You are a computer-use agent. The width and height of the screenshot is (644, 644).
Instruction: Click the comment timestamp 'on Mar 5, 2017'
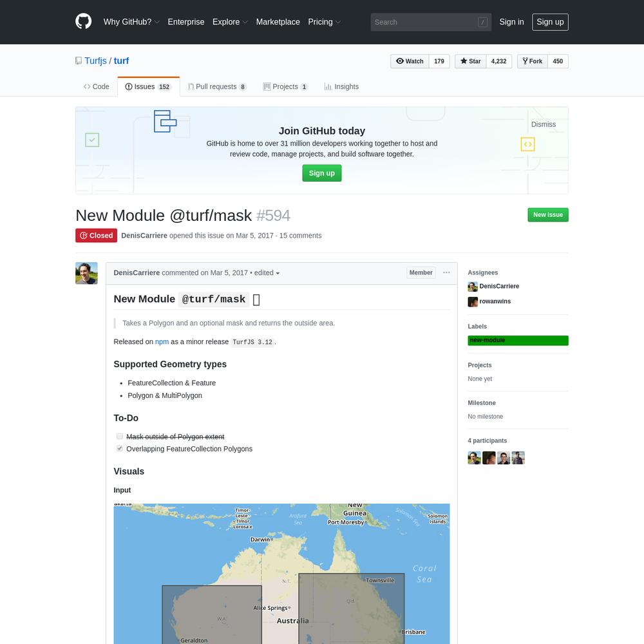coord(224,272)
